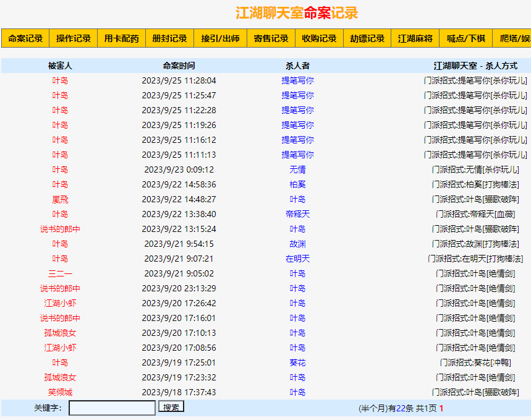Open victim 江湖小虾 in the 17:08:56 row
This screenshot has width=531, height=420.
[x=60, y=348]
